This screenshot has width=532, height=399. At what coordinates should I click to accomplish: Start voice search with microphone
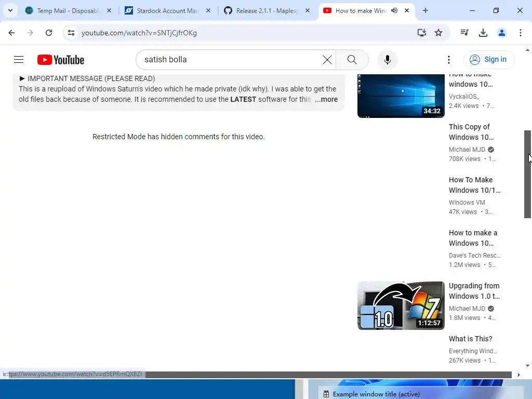pos(387,60)
